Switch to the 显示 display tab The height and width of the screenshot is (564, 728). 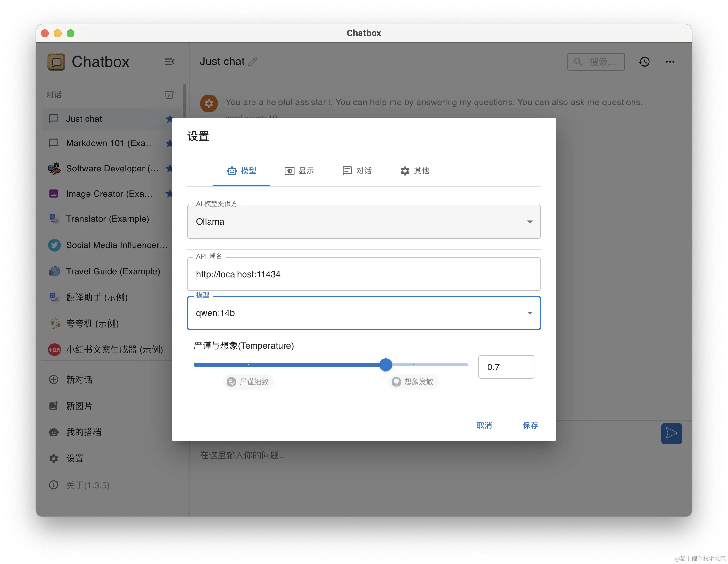(299, 171)
